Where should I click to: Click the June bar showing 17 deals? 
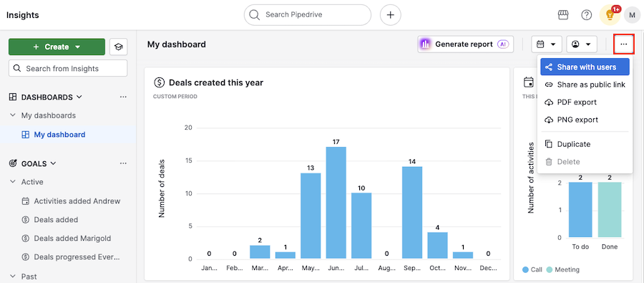336,203
